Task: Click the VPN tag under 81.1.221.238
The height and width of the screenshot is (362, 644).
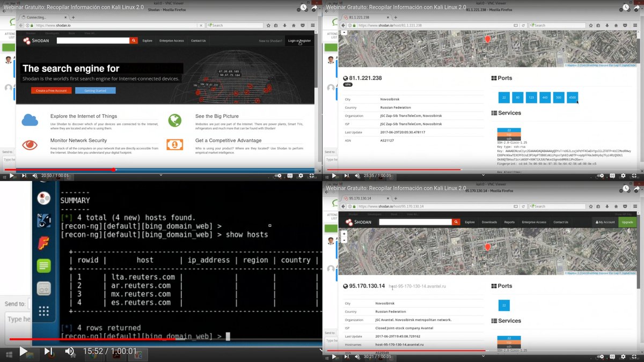Action: tap(348, 85)
